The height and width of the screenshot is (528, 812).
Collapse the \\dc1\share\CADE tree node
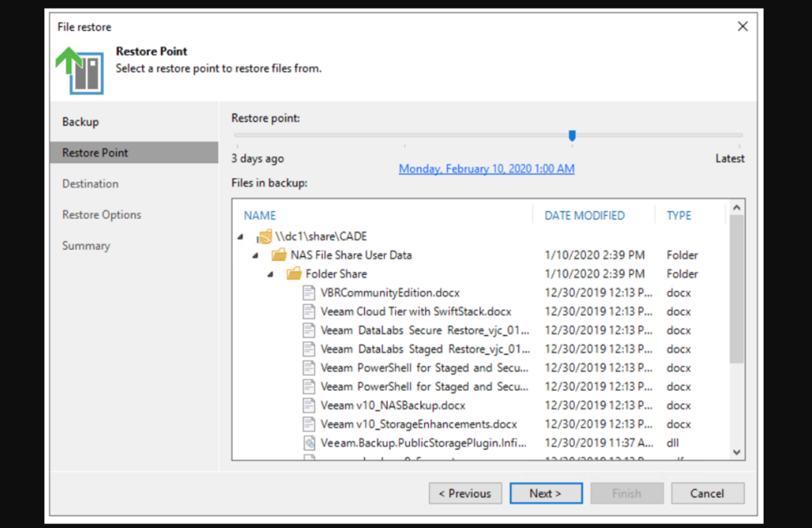pos(241,235)
